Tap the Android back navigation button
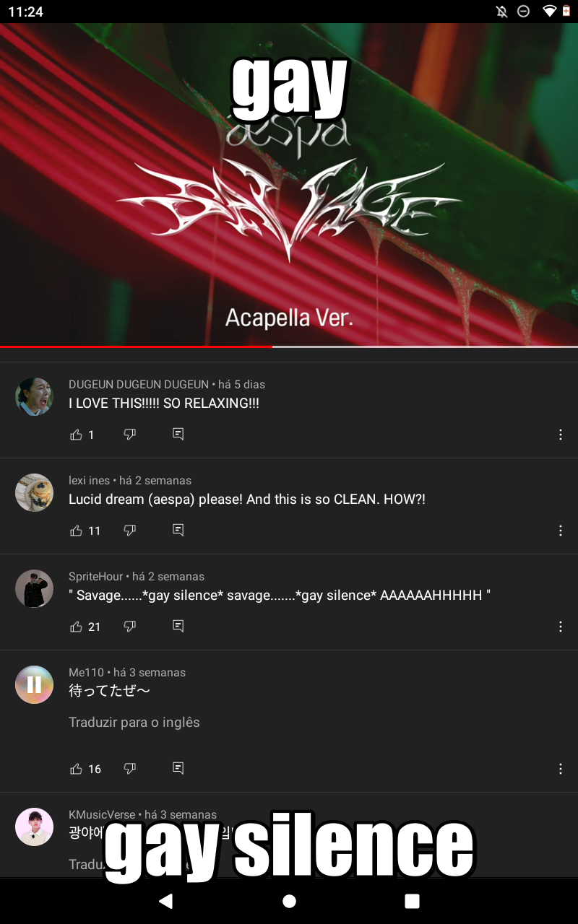Viewport: 578px width, 924px height. pos(166,901)
